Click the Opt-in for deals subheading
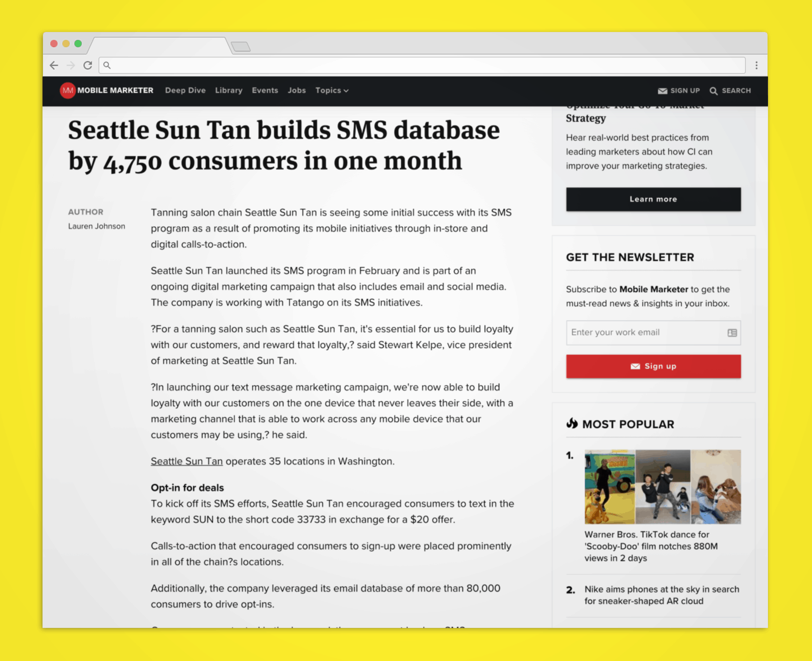Image resolution: width=812 pixels, height=661 pixels. 187,488
